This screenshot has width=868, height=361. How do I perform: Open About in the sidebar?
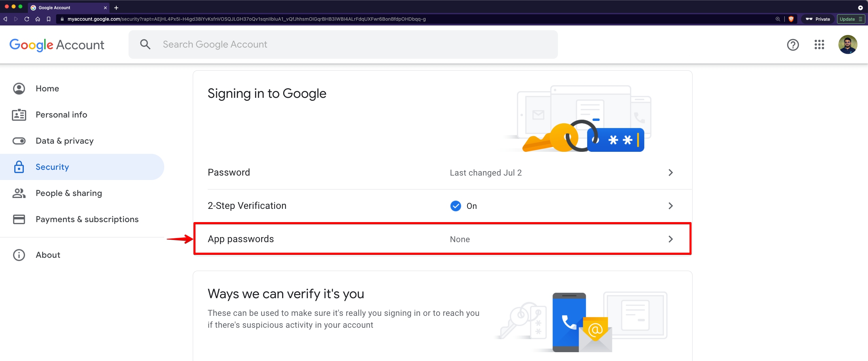tap(82, 255)
